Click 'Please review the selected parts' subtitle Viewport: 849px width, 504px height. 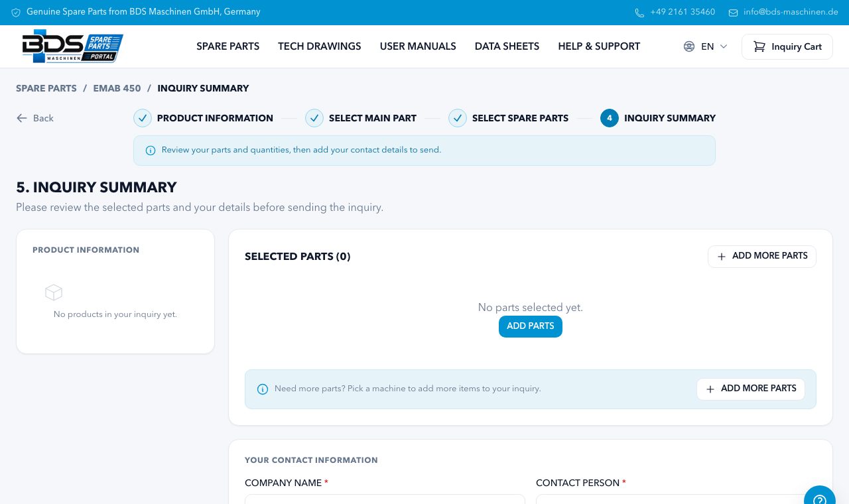point(200,208)
